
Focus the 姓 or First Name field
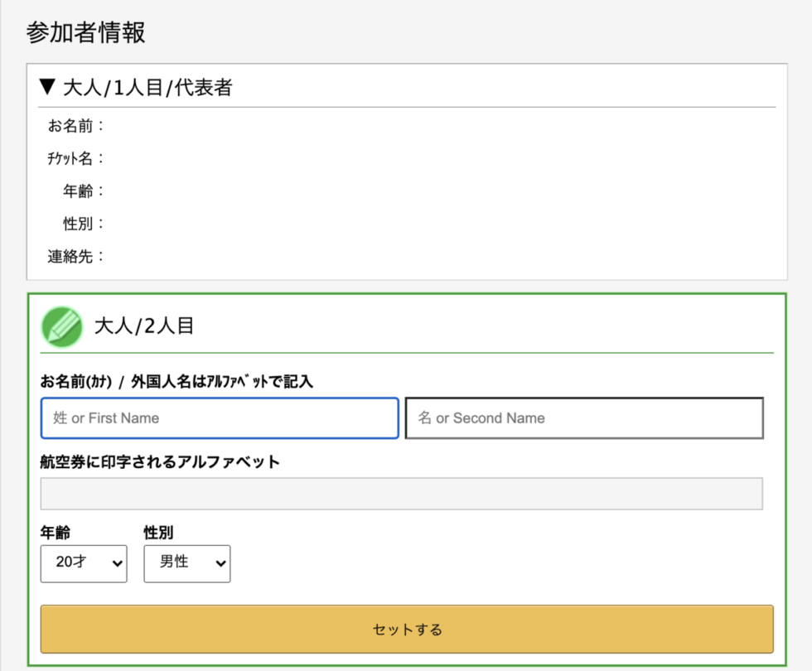(x=220, y=418)
